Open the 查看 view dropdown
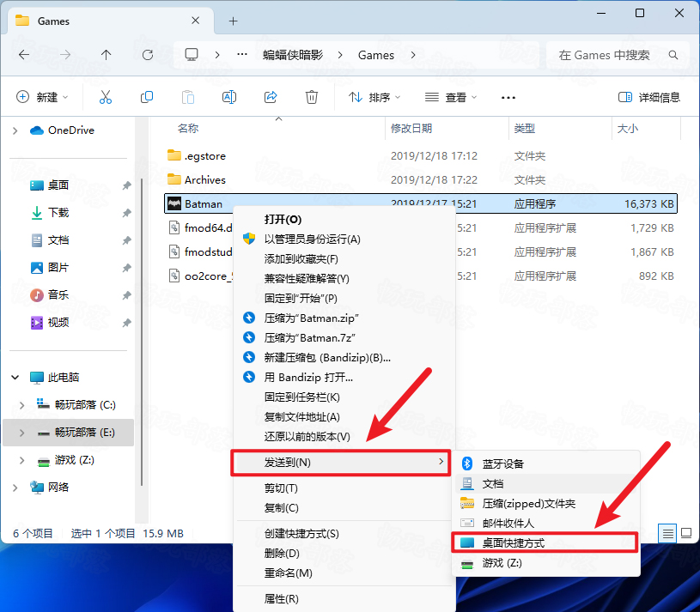 tap(451, 97)
